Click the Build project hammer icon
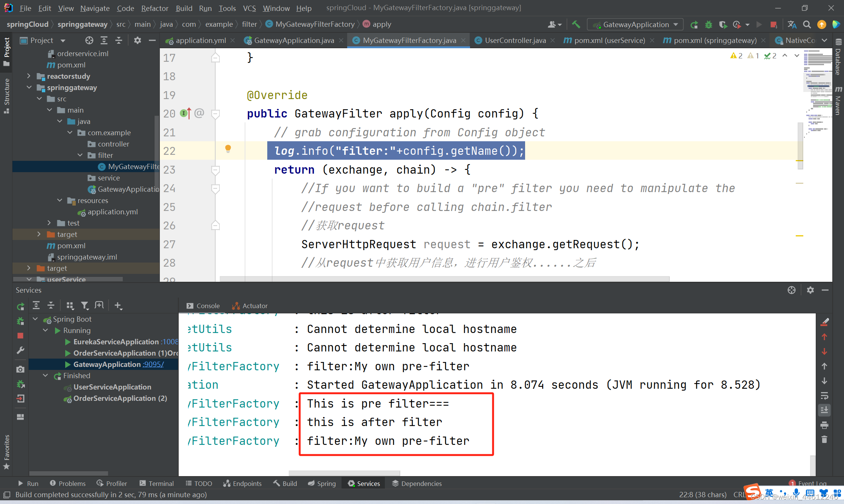 576,24
